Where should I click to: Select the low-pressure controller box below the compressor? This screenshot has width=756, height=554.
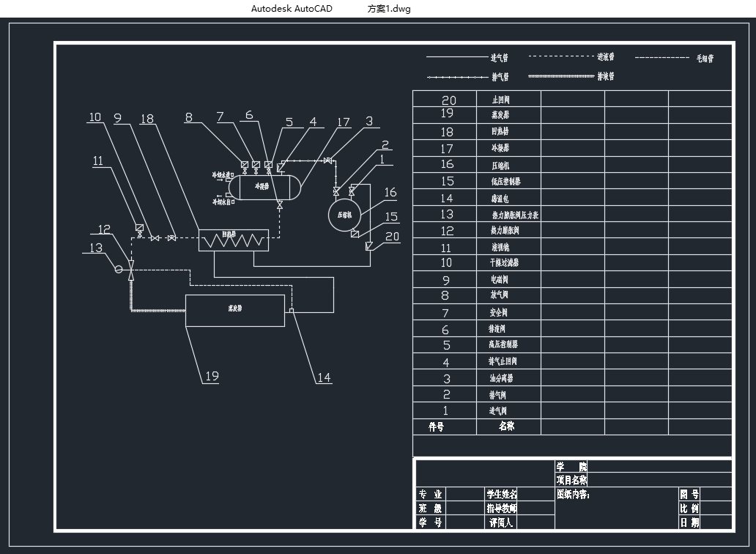tap(356, 234)
